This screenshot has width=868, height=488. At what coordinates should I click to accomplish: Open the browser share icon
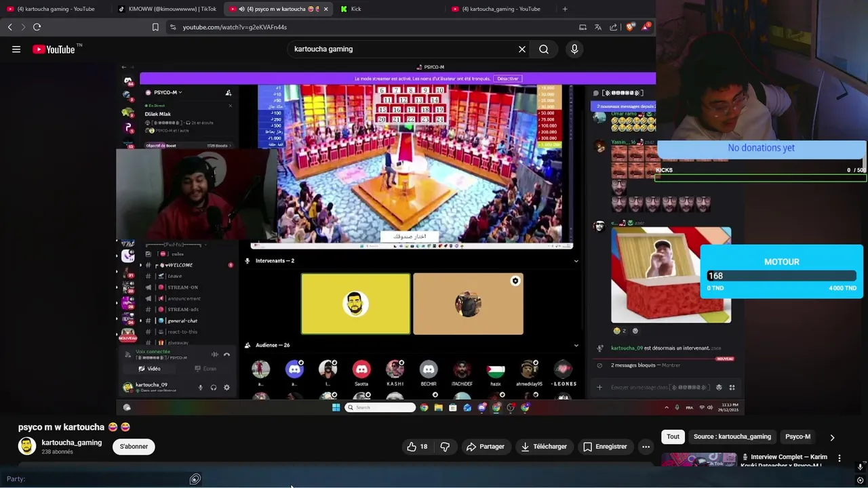614,27
